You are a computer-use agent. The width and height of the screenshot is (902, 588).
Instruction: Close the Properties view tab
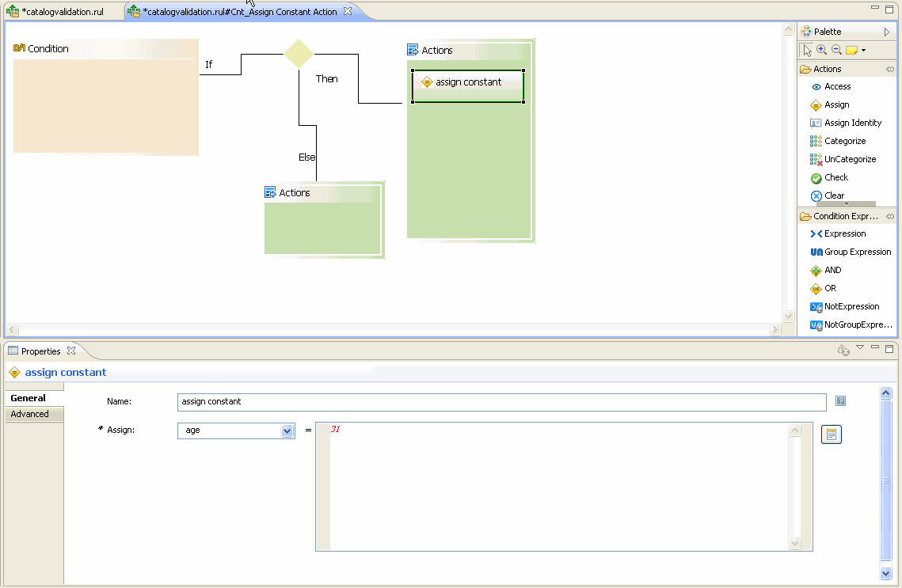click(71, 351)
